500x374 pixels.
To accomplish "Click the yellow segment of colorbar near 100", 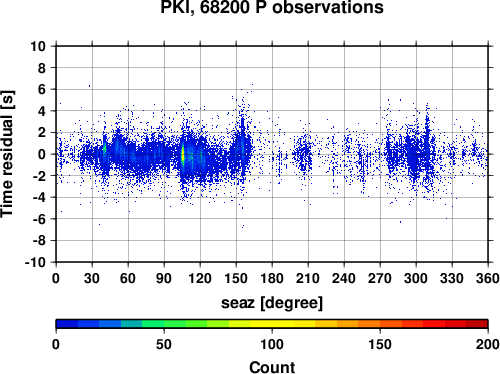I will click(272, 324).
